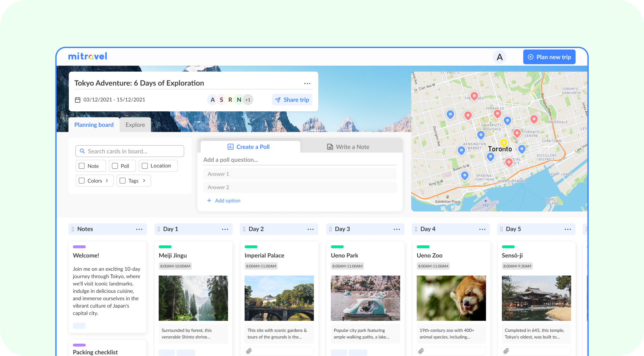Open the Notes column options menu
This screenshot has width=644, height=356.
click(139, 229)
